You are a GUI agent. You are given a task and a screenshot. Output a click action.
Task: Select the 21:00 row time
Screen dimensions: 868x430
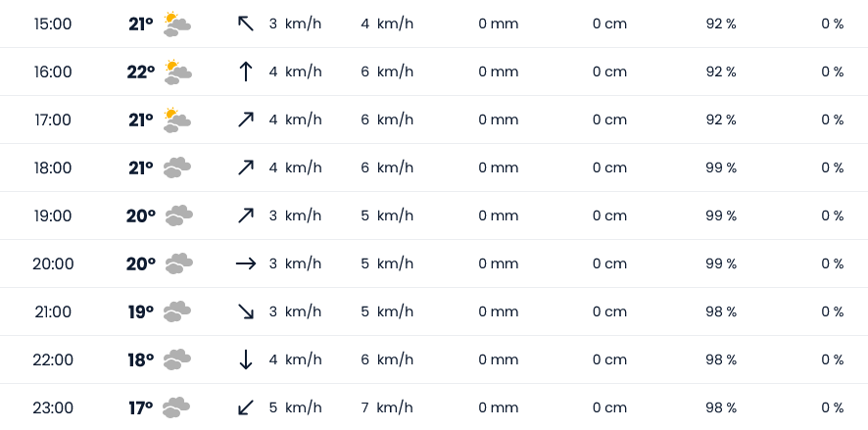(x=53, y=312)
